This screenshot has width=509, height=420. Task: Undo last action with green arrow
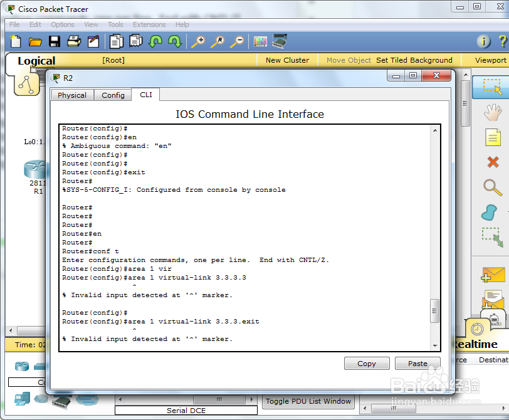(155, 41)
